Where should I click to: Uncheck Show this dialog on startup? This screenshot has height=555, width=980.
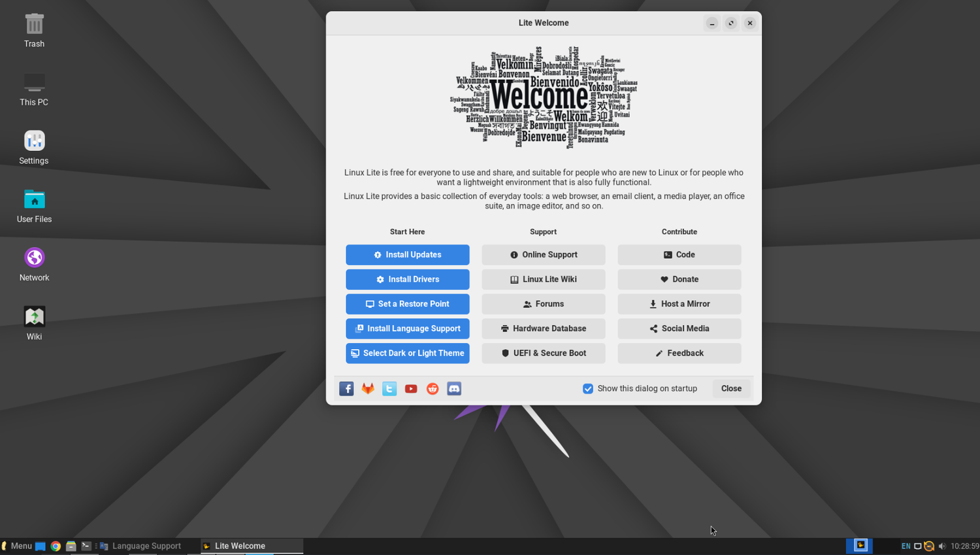tap(588, 388)
